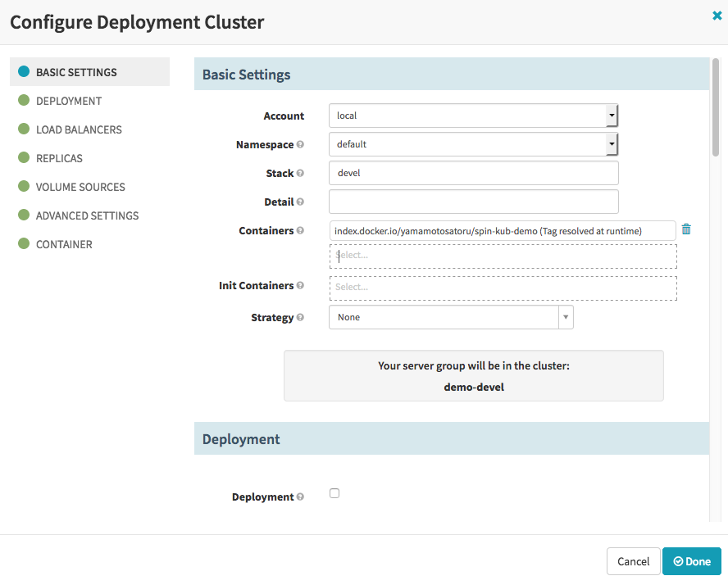This screenshot has height=585, width=728.
Task: Go to Basic Settings section in sidebar
Action: pyautogui.click(x=89, y=72)
